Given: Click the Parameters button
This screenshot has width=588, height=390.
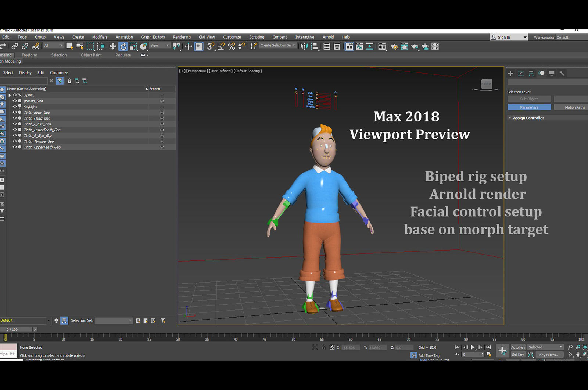Looking at the screenshot, I should pyautogui.click(x=529, y=107).
